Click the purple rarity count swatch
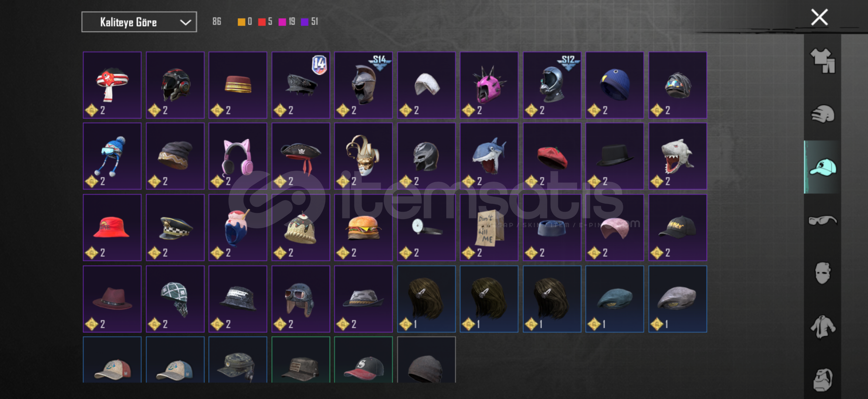 [x=305, y=22]
